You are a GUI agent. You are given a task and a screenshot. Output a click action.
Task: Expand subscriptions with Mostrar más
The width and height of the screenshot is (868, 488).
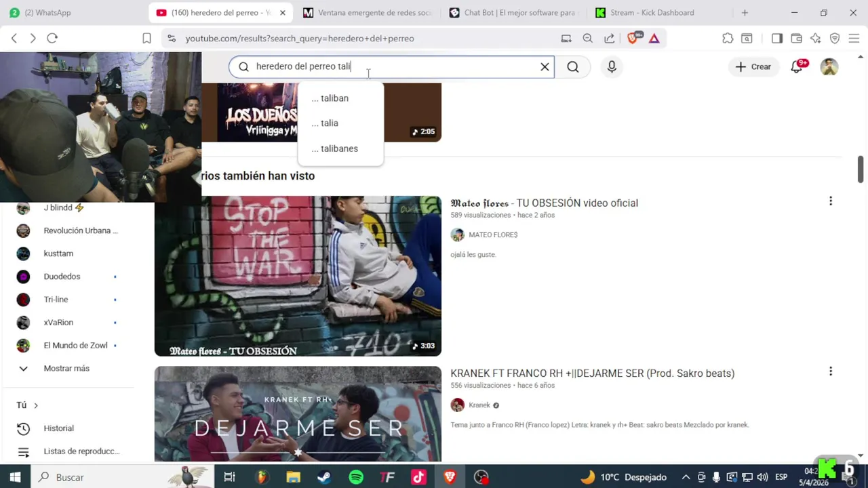tap(68, 368)
